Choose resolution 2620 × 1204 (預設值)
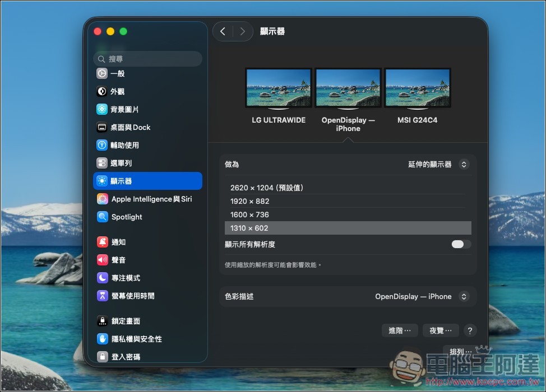 [348, 188]
